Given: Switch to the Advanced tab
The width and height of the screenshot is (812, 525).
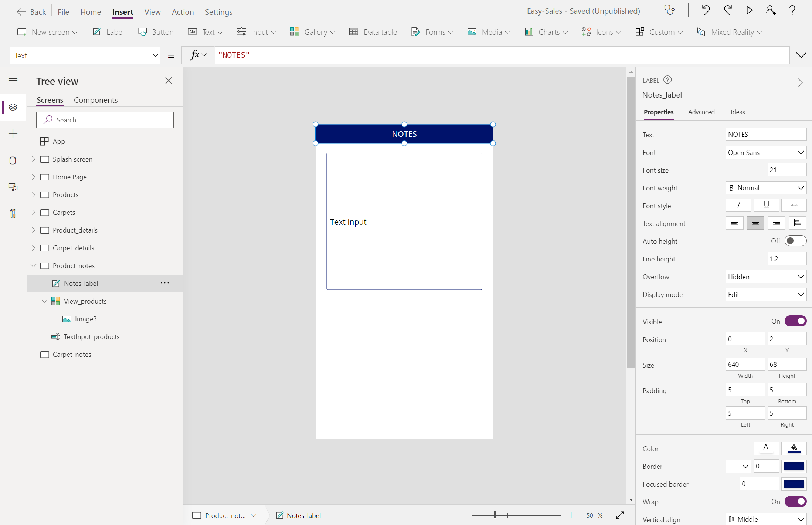Looking at the screenshot, I should click(701, 112).
